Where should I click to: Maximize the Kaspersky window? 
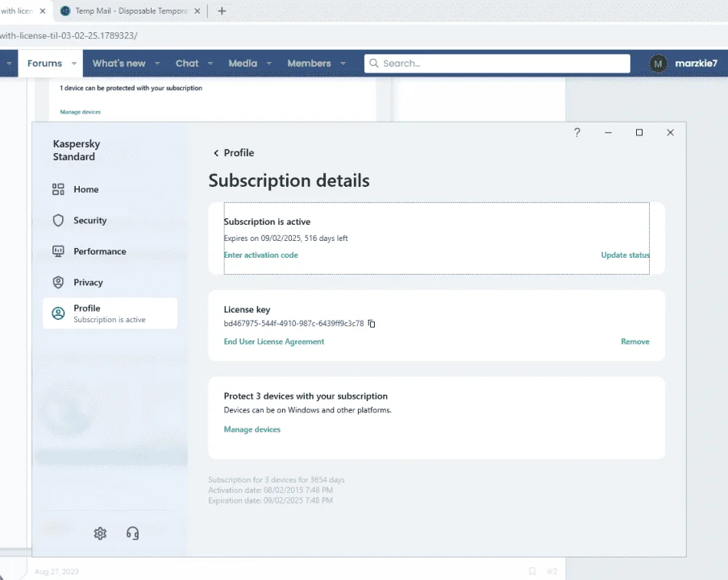[x=639, y=133]
